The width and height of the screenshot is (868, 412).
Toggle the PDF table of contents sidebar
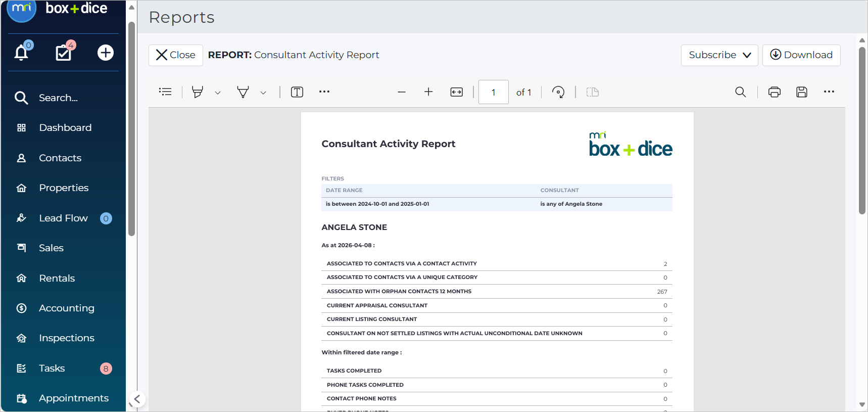[x=165, y=91]
